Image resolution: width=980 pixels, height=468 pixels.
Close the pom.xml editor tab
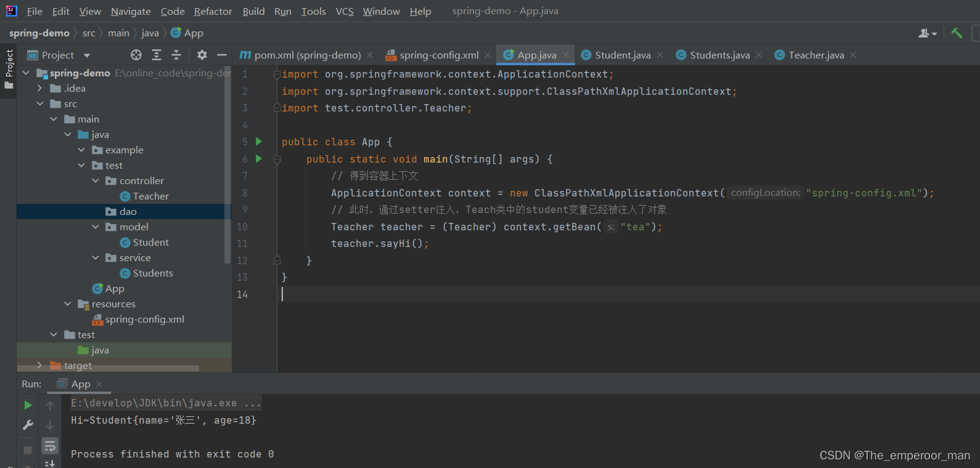[x=370, y=55]
